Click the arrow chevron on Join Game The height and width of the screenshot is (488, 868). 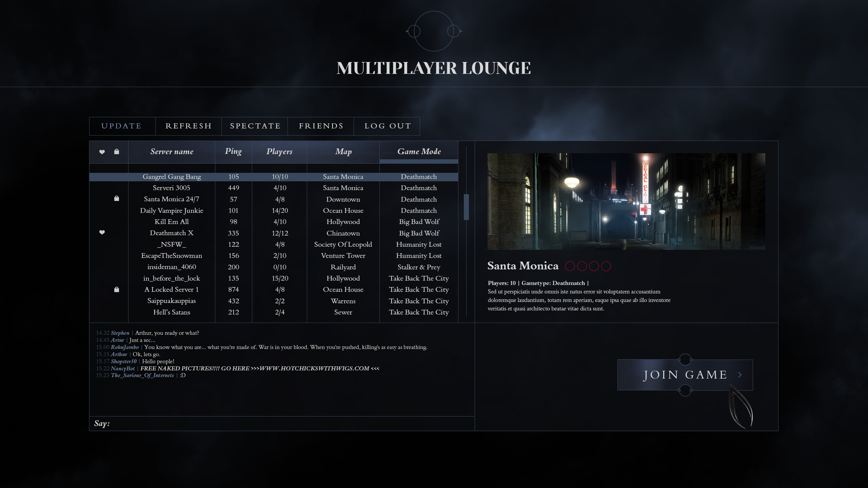point(740,375)
